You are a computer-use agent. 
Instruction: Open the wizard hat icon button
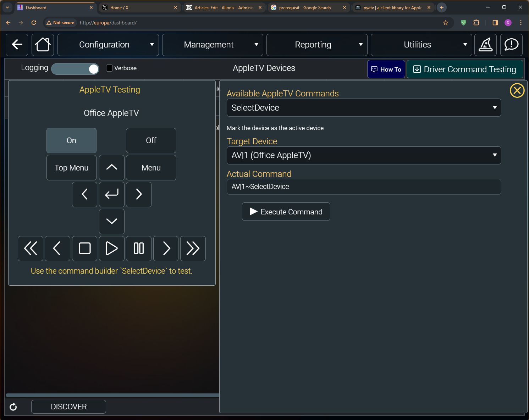click(485, 45)
